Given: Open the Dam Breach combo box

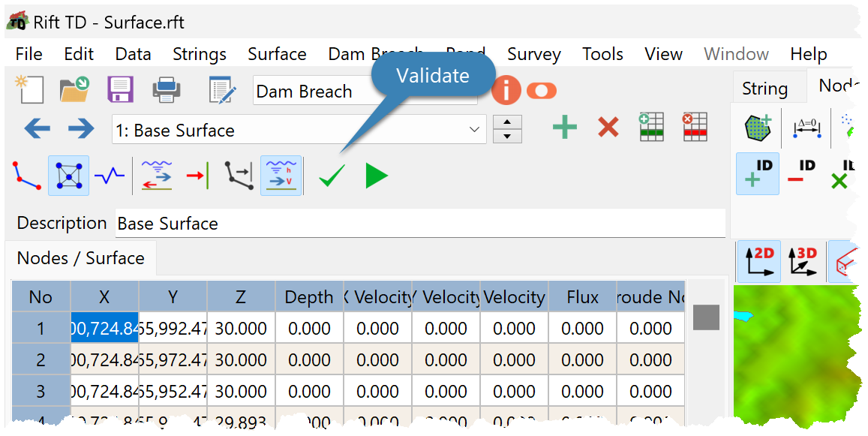Looking at the screenshot, I should coord(365,91).
